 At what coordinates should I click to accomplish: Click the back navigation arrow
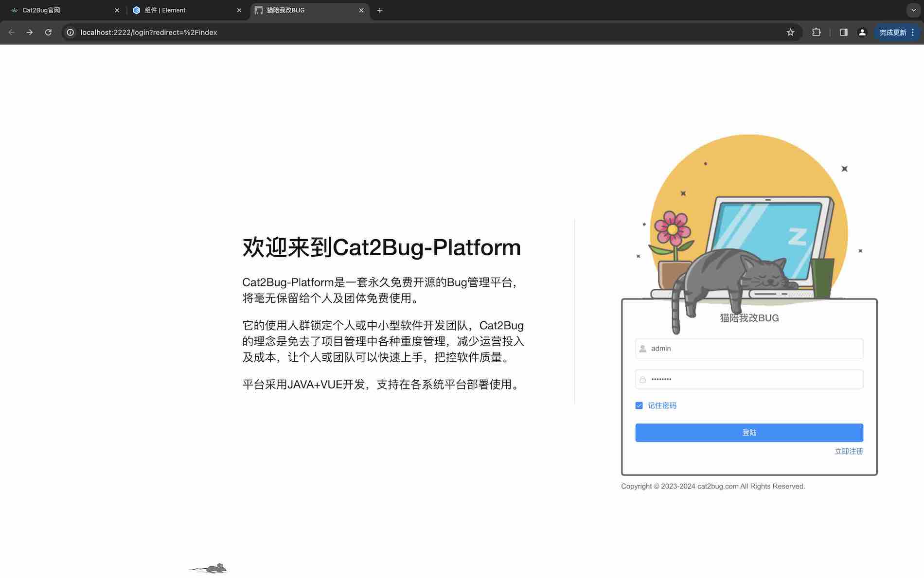point(11,32)
